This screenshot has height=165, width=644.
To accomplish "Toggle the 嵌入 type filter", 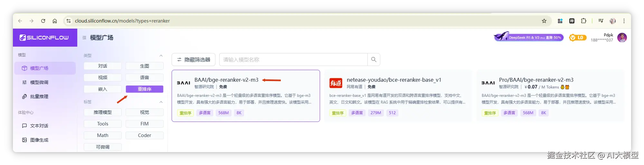I will point(103,89).
